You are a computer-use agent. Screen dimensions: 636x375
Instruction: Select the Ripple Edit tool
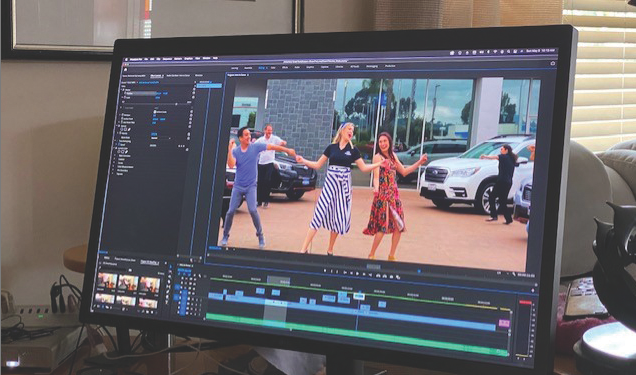(x=170, y=276)
